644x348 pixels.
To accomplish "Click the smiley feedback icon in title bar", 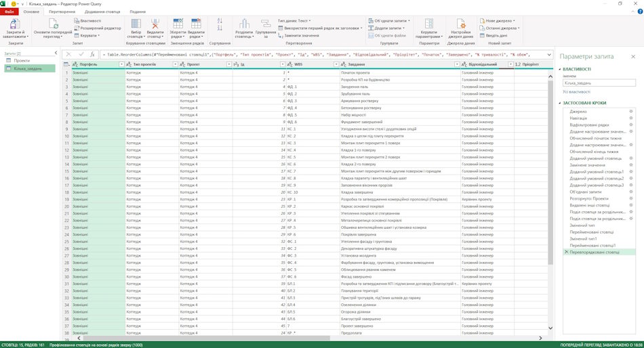I will [14, 3].
